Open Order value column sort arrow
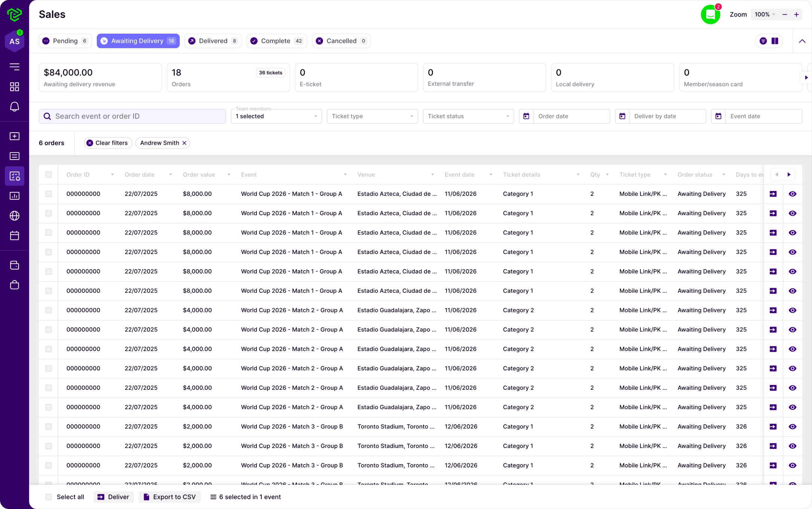Viewport: 812px width, 509px height. click(x=229, y=175)
